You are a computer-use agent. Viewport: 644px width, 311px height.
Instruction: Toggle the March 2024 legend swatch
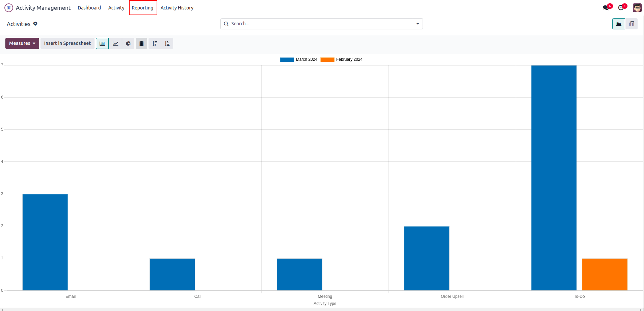click(287, 60)
